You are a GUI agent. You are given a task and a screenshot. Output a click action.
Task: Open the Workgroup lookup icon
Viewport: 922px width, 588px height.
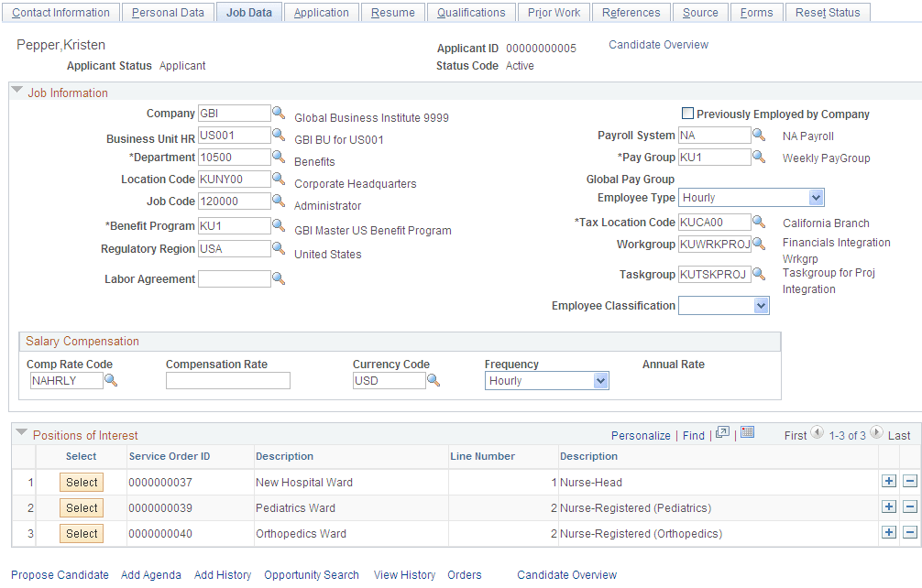click(759, 244)
